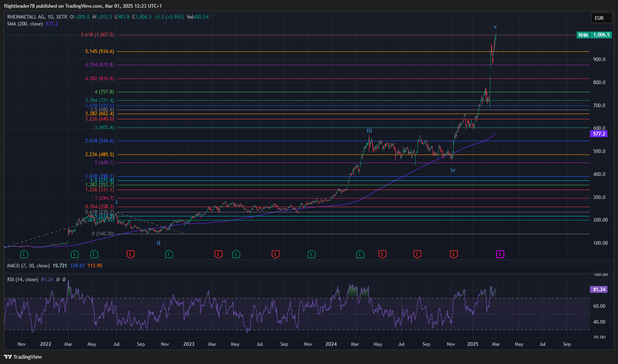Click the 0 (140.30) Fibonacci level label

tap(103, 234)
